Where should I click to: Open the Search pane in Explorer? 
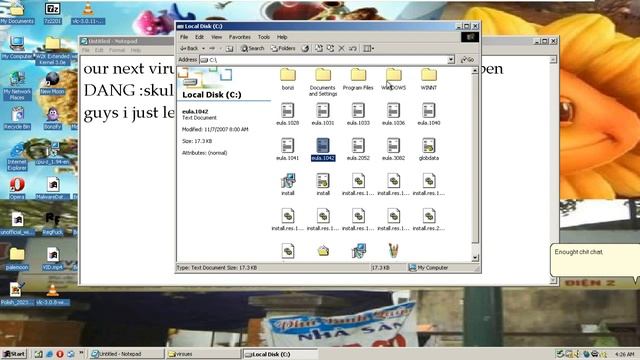coord(253,48)
